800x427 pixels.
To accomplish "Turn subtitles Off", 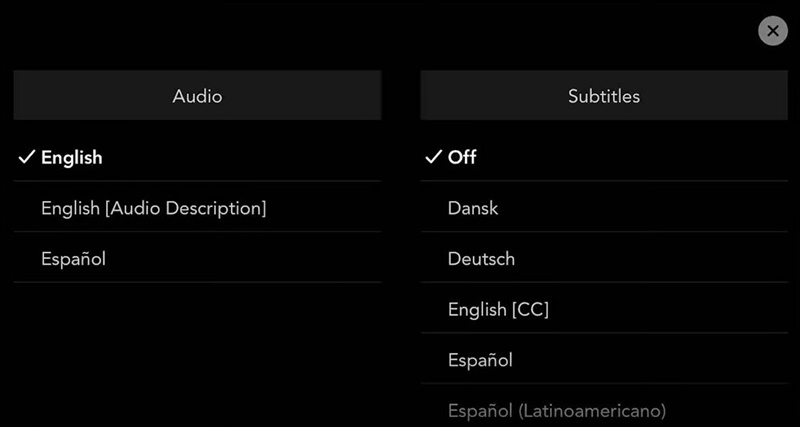I will (604, 158).
